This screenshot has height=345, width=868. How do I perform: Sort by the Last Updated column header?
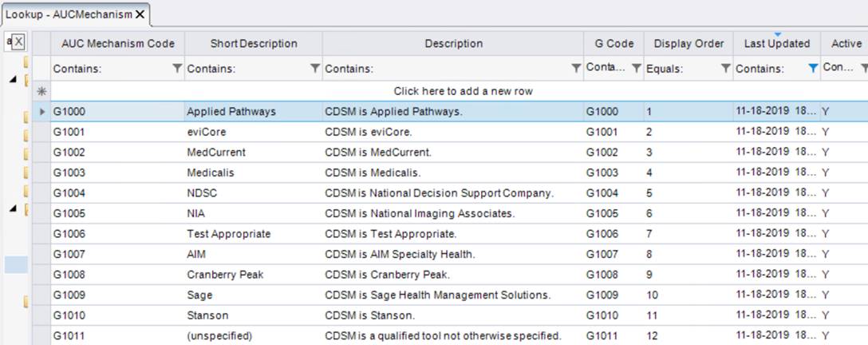pyautogui.click(x=776, y=44)
